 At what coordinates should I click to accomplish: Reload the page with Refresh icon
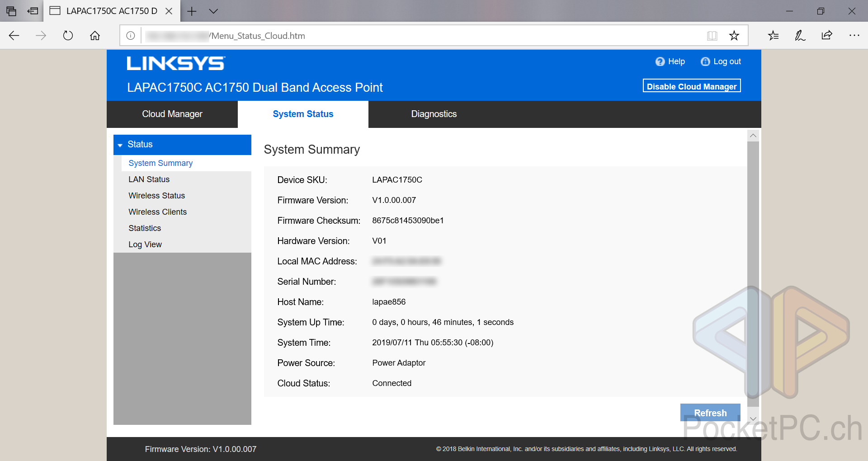coord(68,36)
